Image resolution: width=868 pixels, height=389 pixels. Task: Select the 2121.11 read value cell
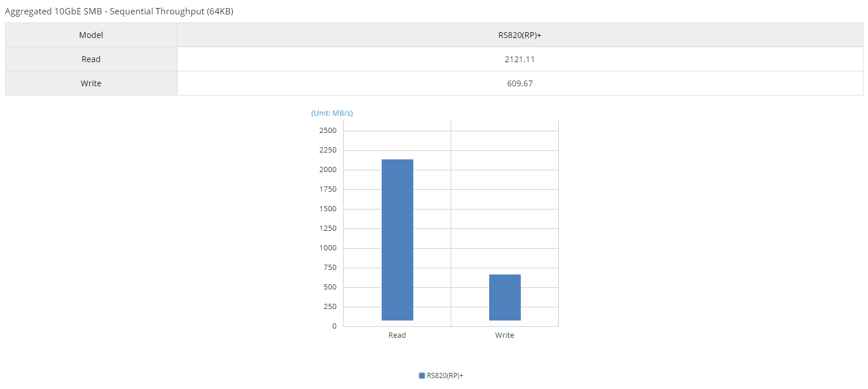click(x=520, y=59)
